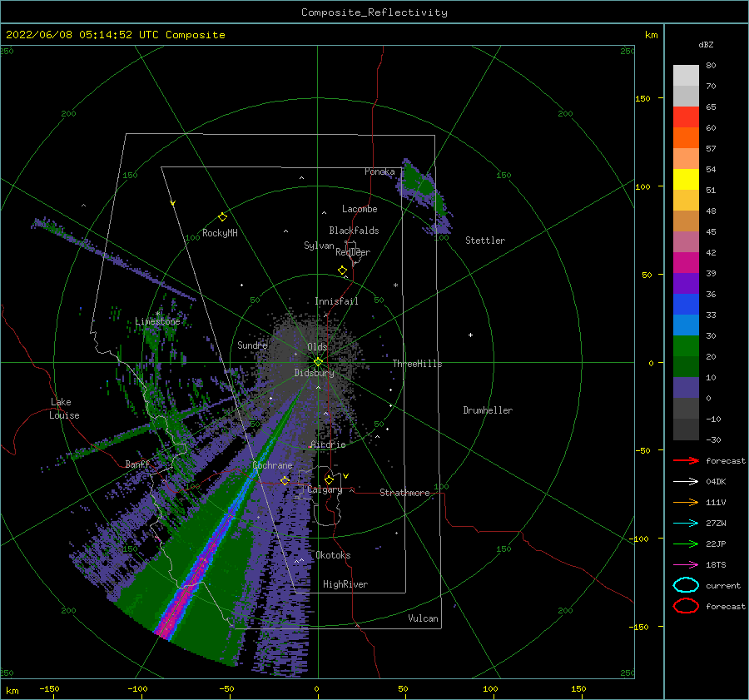749x700 pixels.
Task: Click the Drumheller city label
Action: 488,410
